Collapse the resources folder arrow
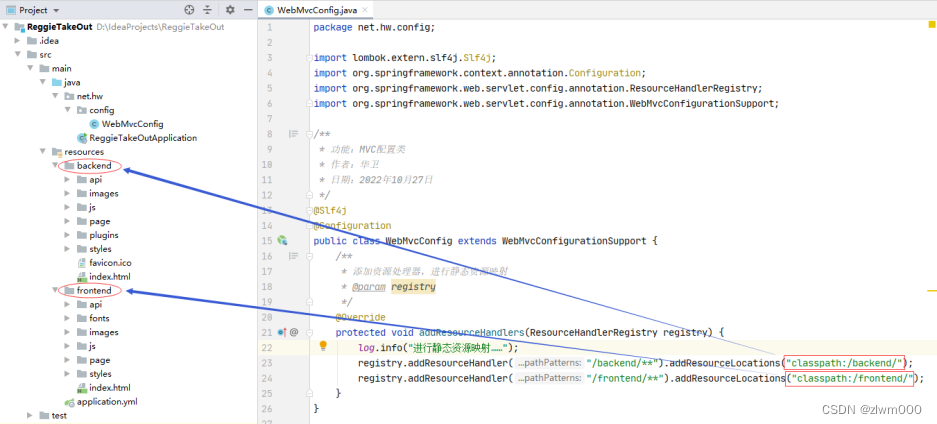Viewport: 937px width, 424px height. coord(43,152)
